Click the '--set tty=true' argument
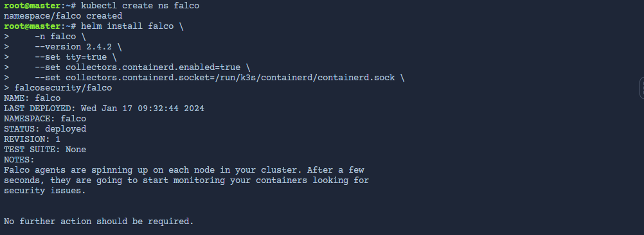This screenshot has height=235, width=644. 71,57
